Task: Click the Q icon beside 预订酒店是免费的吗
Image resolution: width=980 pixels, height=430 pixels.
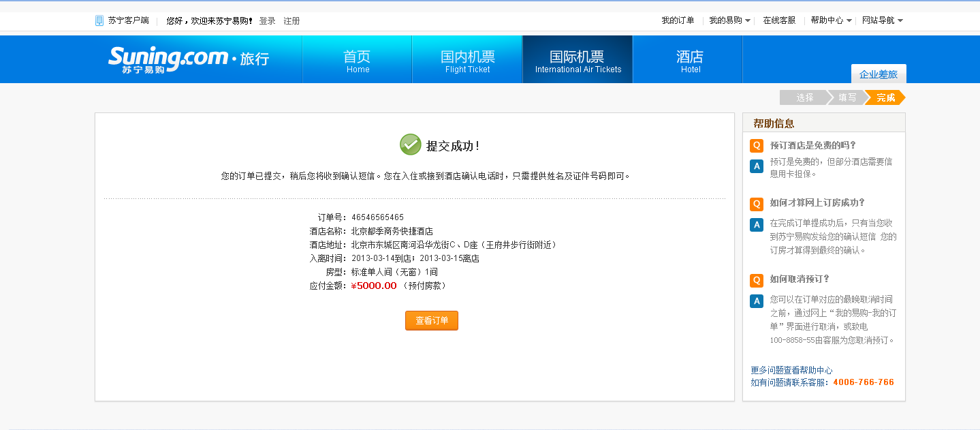Action: point(756,146)
